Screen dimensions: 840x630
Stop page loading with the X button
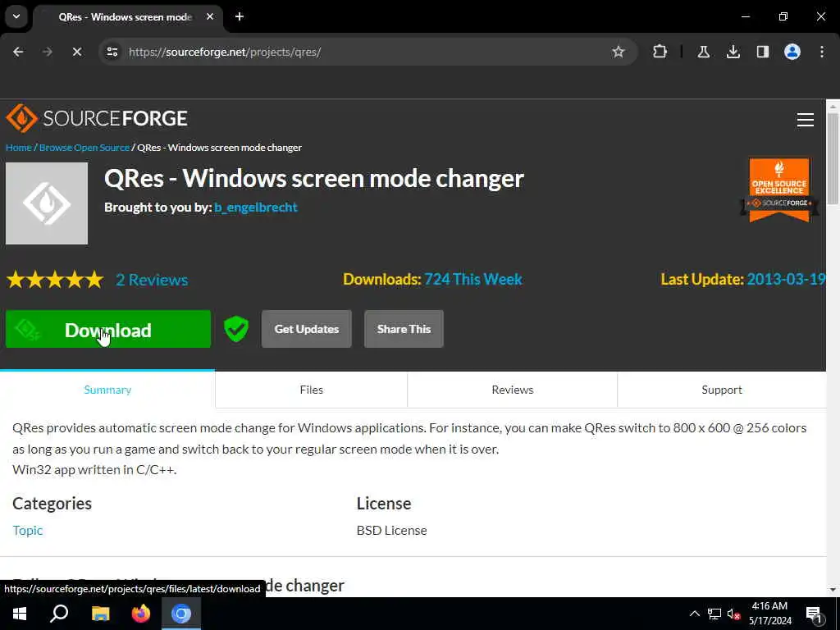coord(76,52)
